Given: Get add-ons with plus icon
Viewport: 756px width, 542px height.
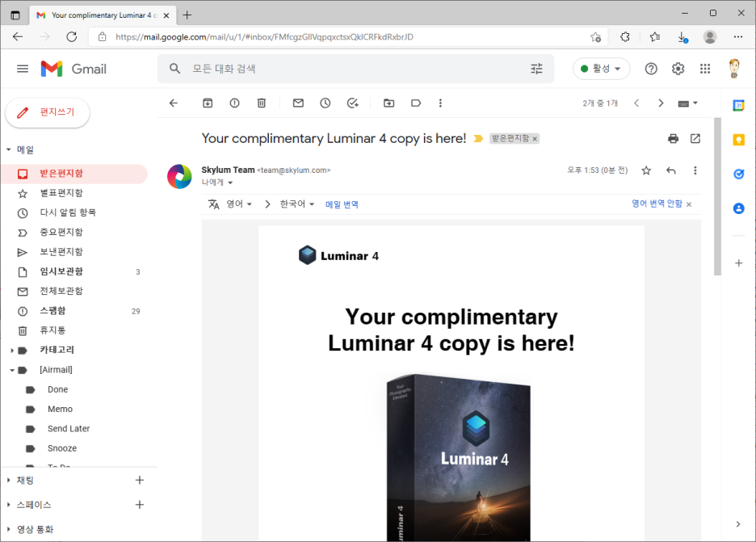Looking at the screenshot, I should point(738,263).
